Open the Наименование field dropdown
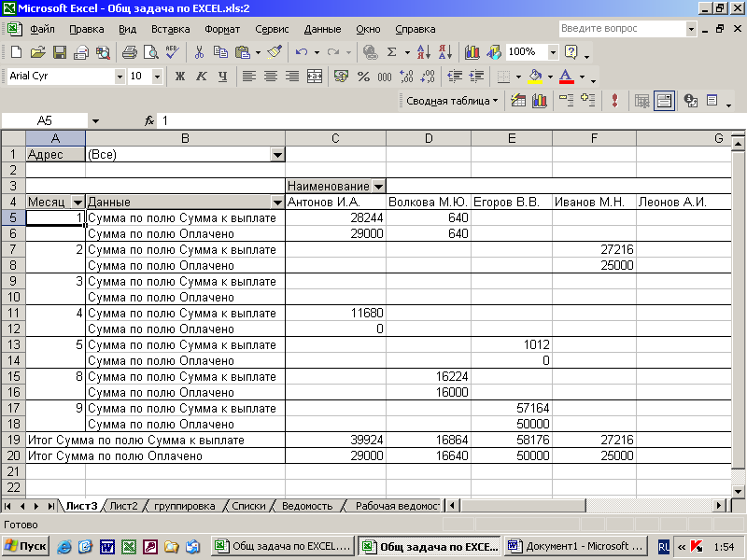747x560 pixels. [378, 186]
